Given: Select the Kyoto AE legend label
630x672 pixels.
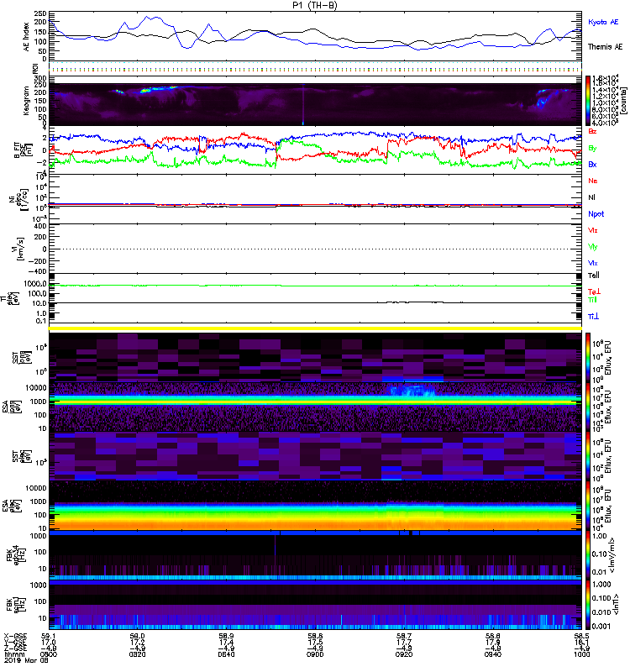Looking at the screenshot, I should pos(603,22).
